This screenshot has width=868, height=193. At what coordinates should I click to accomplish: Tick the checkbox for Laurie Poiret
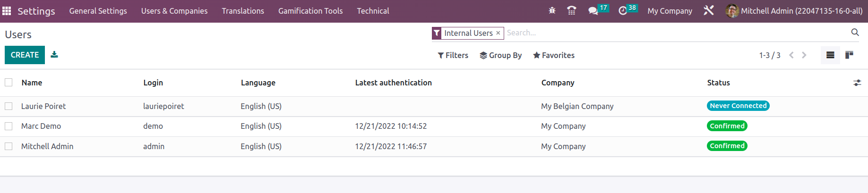(x=9, y=106)
